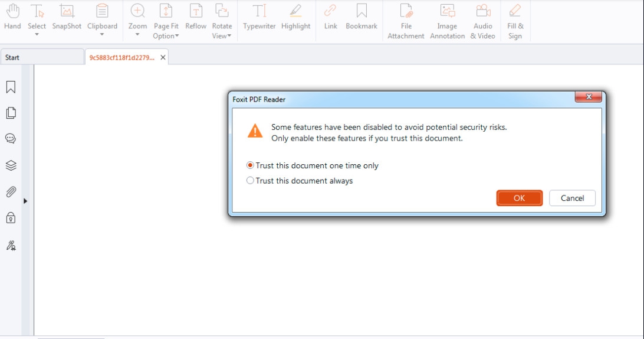Viewport: 644px width, 339px height.
Task: Click the File Attachment tool
Action: point(406,21)
